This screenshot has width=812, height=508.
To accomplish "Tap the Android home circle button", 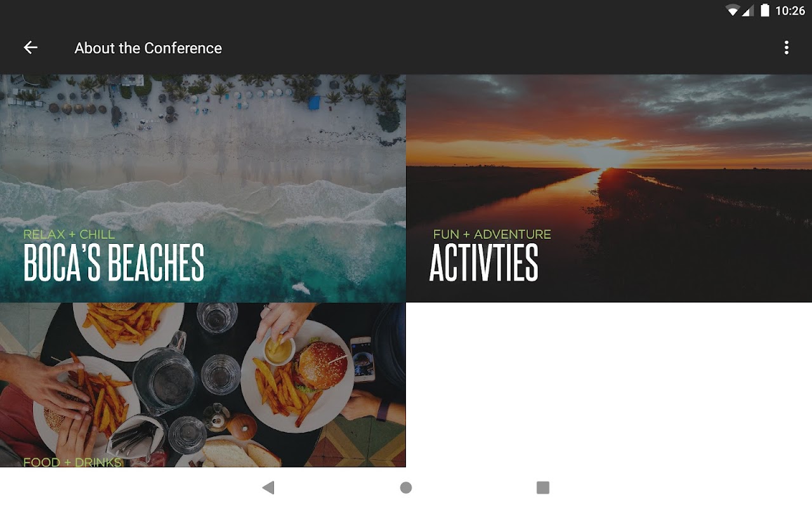I will 406,488.
